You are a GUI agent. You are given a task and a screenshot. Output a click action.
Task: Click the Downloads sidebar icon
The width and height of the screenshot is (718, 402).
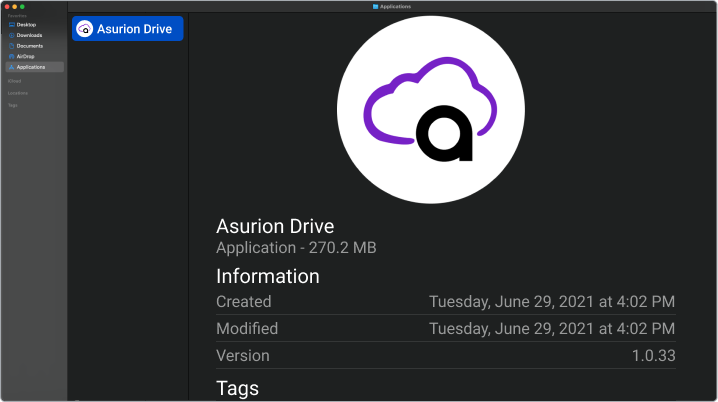point(12,35)
